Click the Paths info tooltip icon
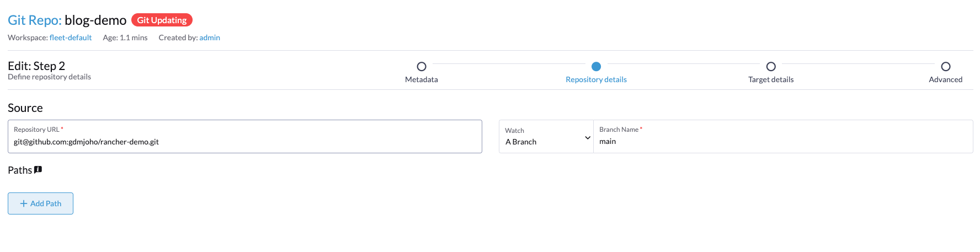 (38, 170)
